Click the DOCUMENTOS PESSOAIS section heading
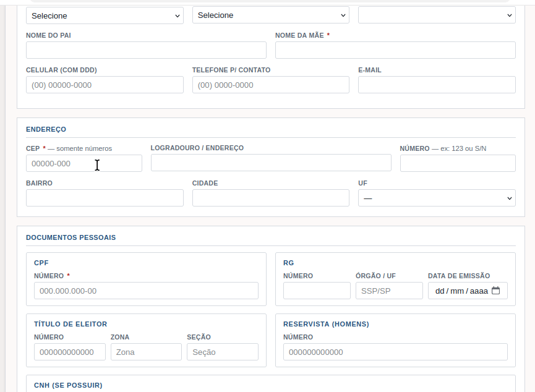Image resolution: width=535 pixels, height=392 pixels. pyautogui.click(x=71, y=237)
